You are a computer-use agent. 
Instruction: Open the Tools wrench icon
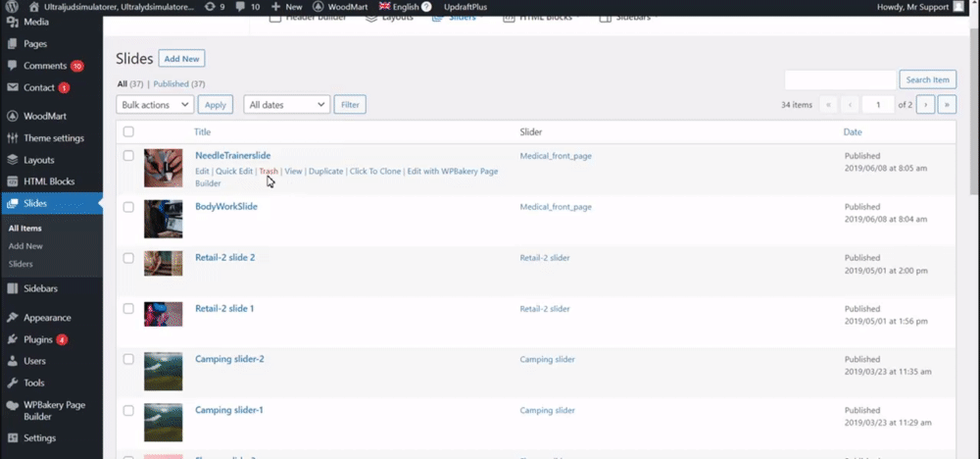click(x=13, y=382)
